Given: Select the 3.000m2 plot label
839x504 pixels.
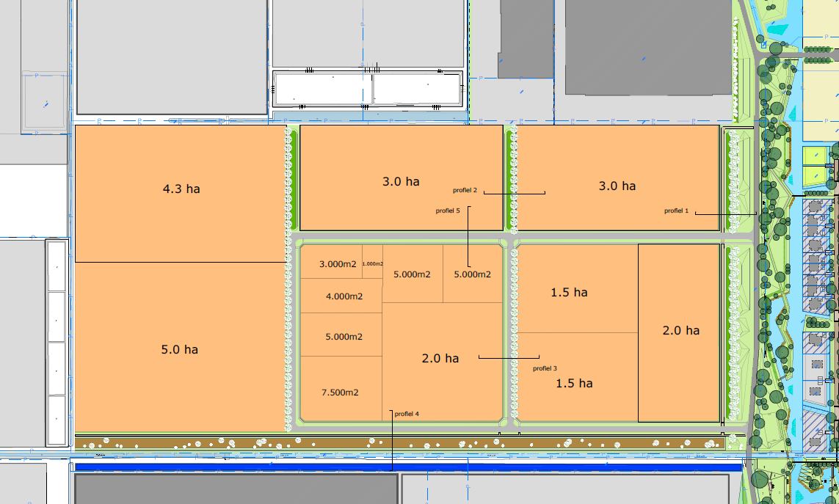Looking at the screenshot, I should pyautogui.click(x=338, y=264).
